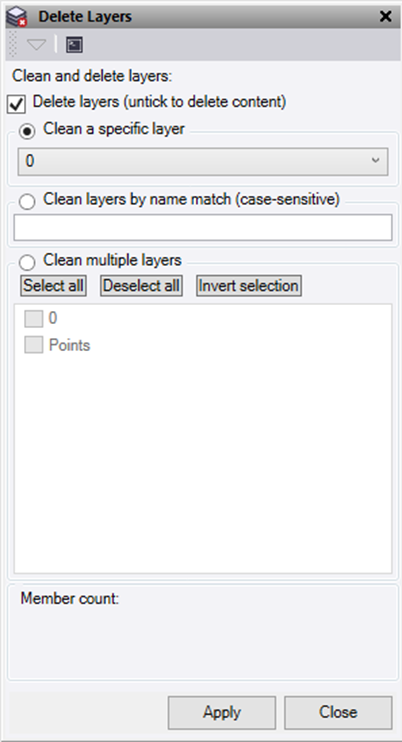Click the Invert selection button
Screen dimensions: 402x742
tap(249, 286)
